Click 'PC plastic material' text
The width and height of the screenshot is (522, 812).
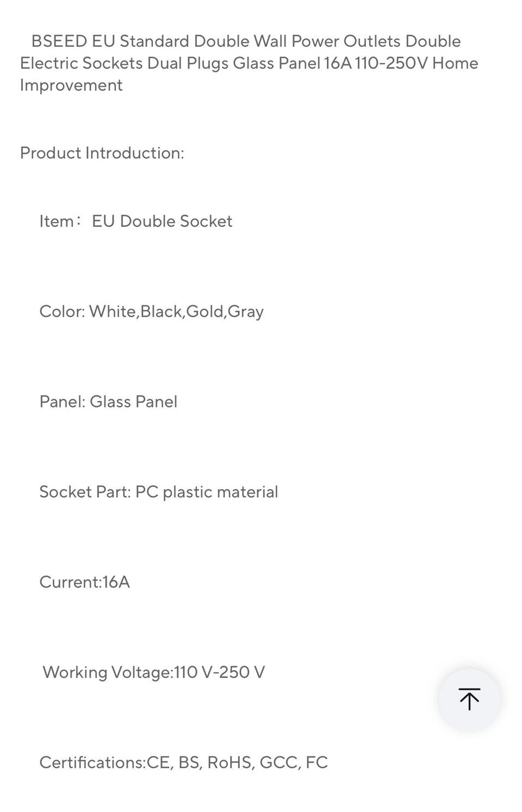click(207, 492)
